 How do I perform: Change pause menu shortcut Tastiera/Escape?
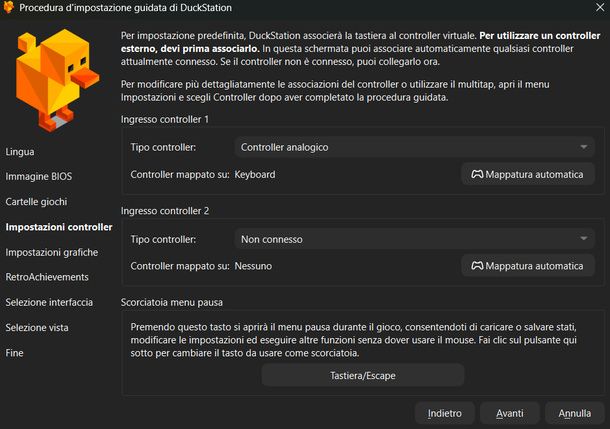363,375
